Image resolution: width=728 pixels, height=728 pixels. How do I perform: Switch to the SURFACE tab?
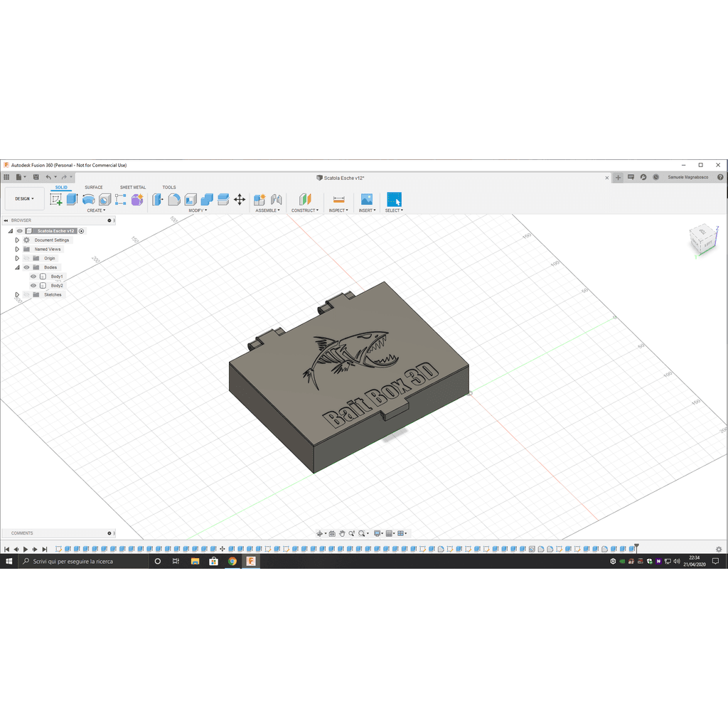[x=94, y=188]
